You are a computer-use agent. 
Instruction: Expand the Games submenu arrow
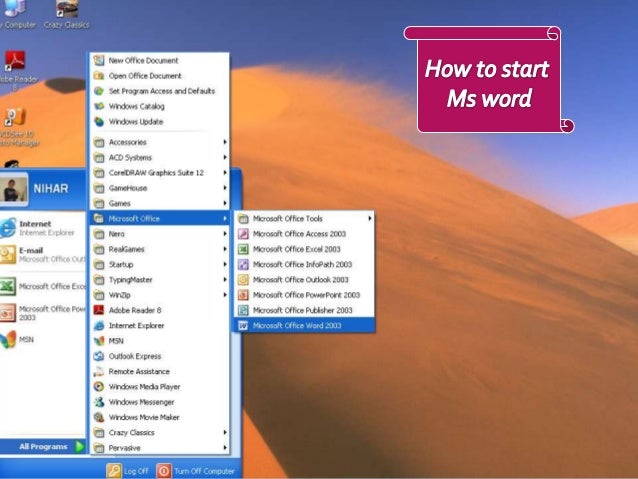225,203
